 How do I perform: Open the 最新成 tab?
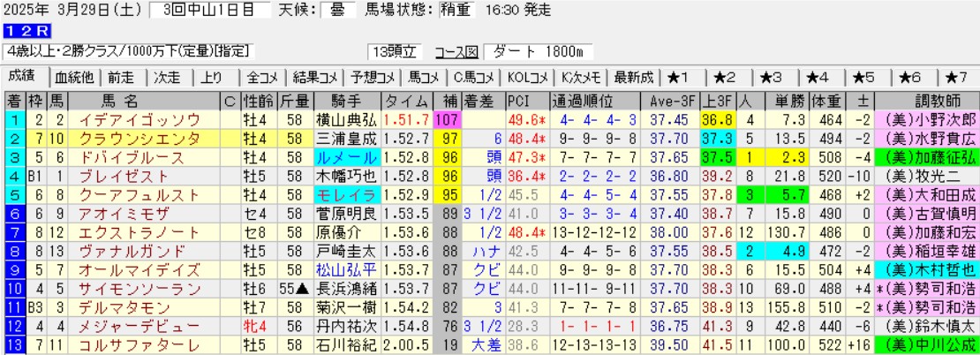tap(633, 77)
